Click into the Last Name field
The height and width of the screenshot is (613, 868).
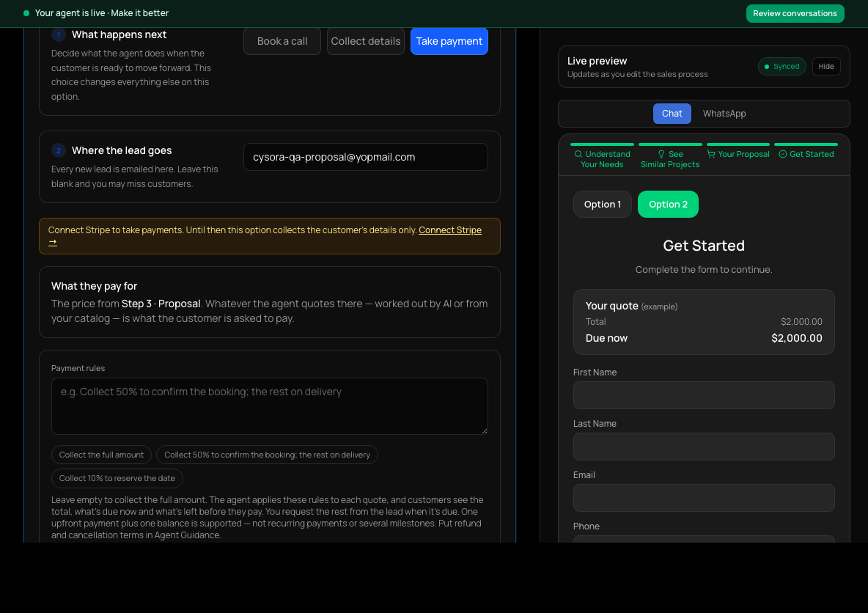click(x=704, y=447)
